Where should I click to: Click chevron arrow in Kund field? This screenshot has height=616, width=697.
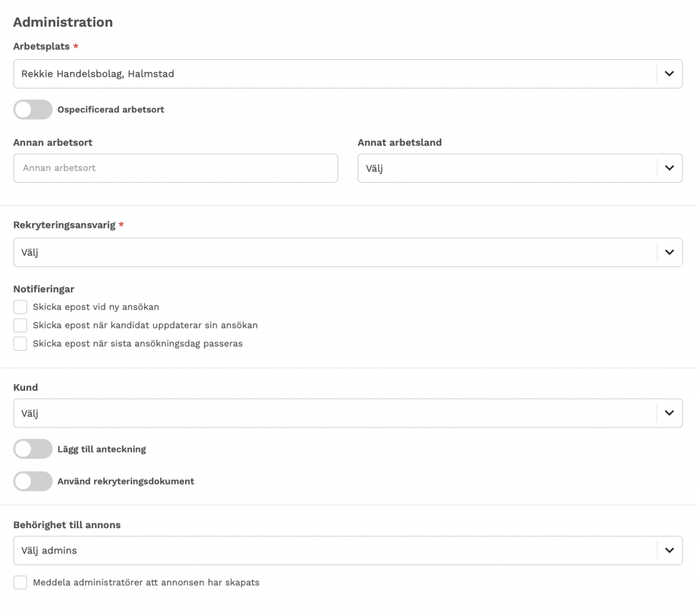coord(669,413)
